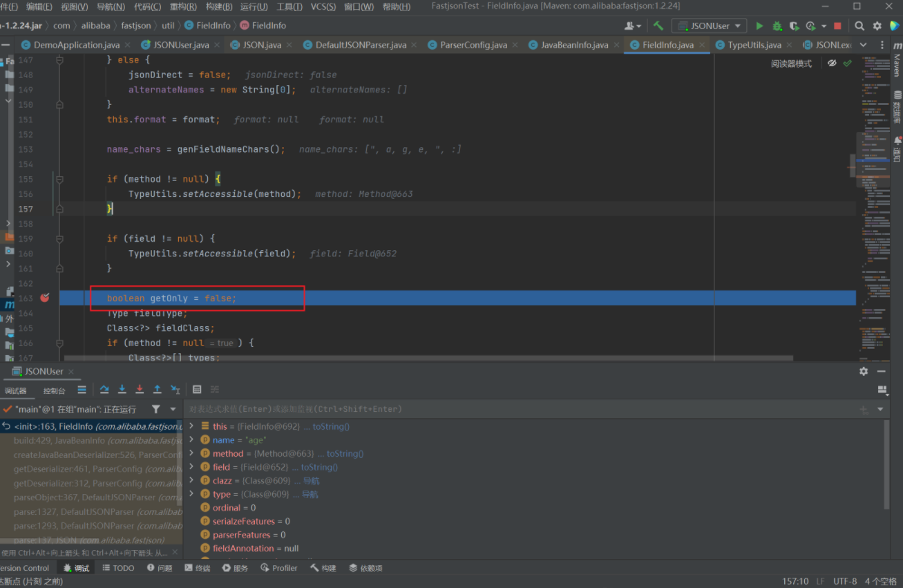Open the thread selector dropdown arrow
The image size is (903, 588).
(173, 409)
